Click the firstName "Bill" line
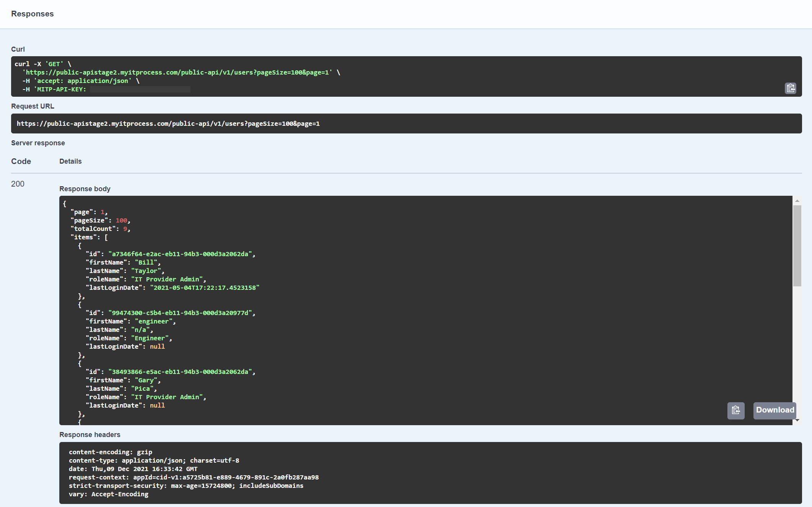This screenshot has width=812, height=507. (x=123, y=262)
